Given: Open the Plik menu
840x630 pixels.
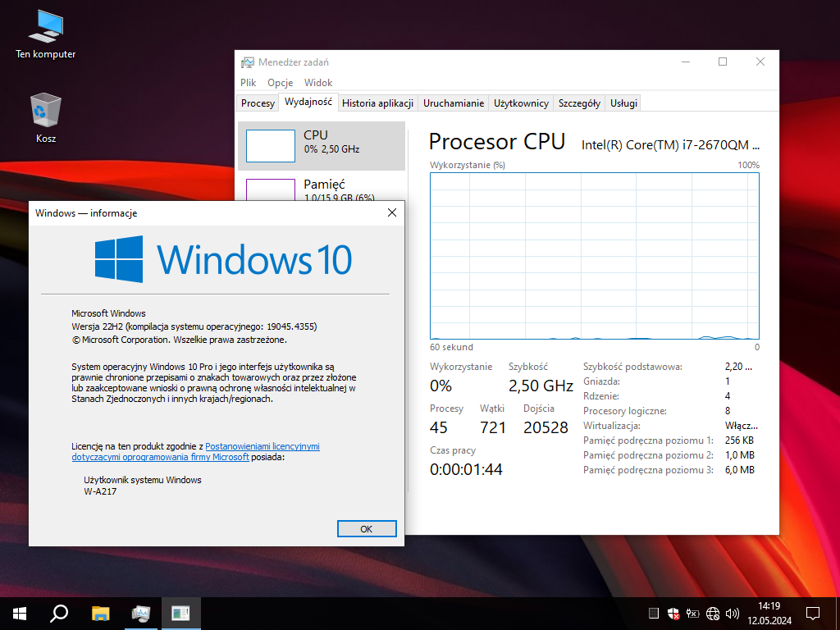Looking at the screenshot, I should tap(249, 83).
